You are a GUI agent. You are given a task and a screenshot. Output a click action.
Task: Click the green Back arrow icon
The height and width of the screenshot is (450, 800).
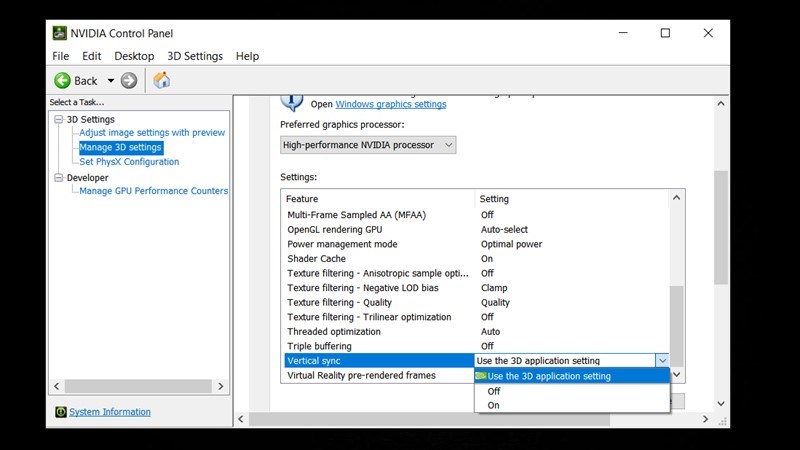pyautogui.click(x=62, y=81)
